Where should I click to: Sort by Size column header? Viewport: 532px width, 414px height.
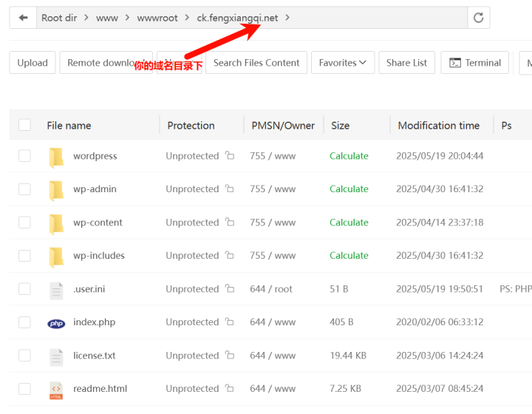pyautogui.click(x=341, y=126)
